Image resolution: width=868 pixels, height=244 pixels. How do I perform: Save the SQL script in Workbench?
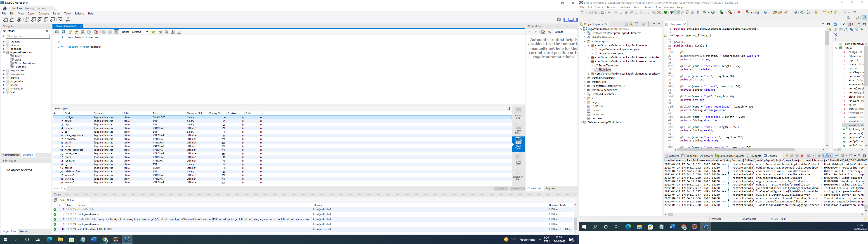(63, 32)
